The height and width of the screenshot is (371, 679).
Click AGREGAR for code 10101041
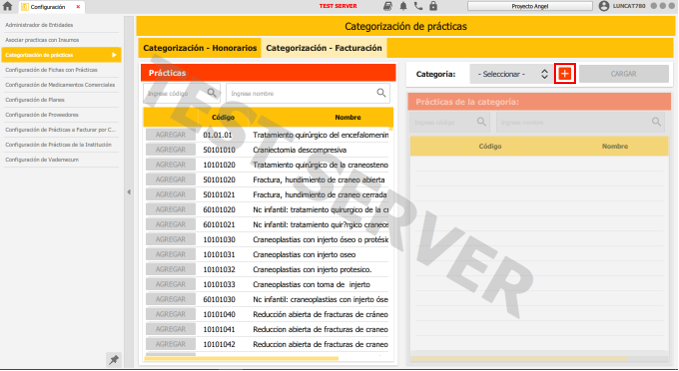pyautogui.click(x=171, y=329)
